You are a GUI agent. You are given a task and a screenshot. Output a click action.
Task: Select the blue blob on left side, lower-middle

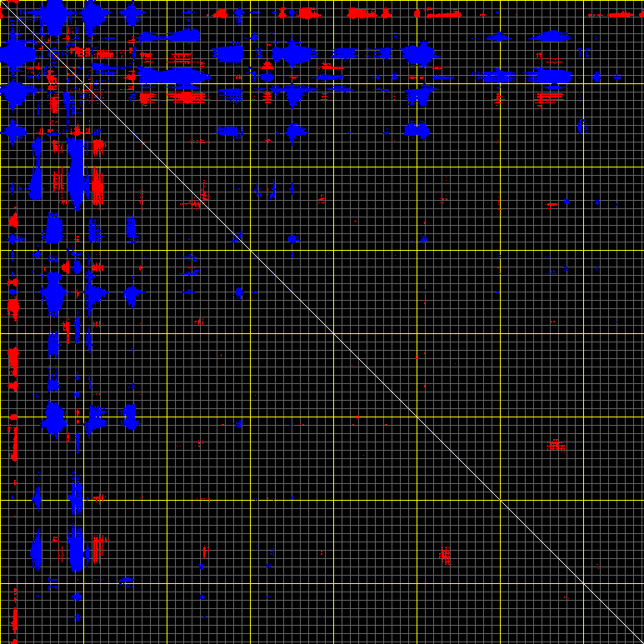click(55, 417)
